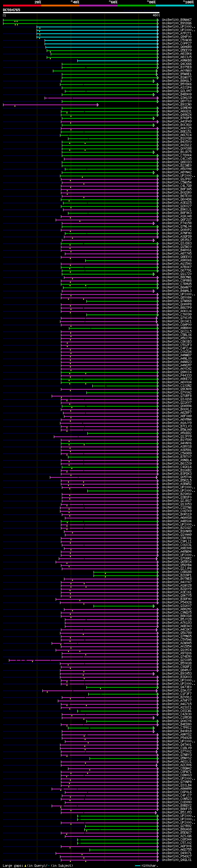Select label UniRef100_Q53517
197x868 pixels.
coord(176,240)
